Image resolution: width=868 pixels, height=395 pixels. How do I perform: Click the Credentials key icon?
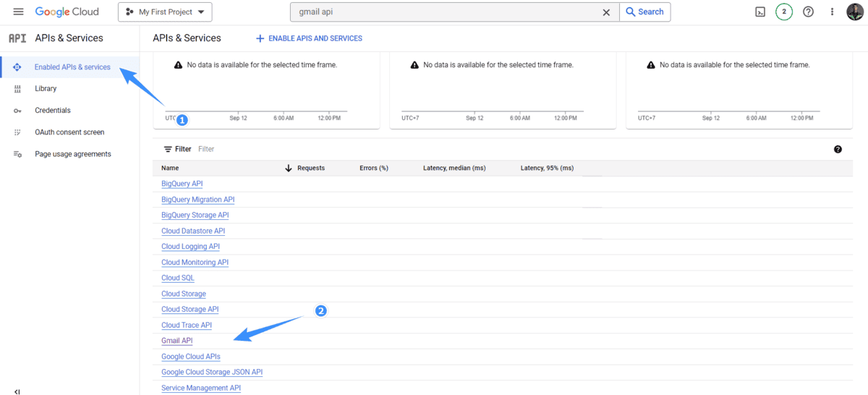pyautogui.click(x=17, y=111)
